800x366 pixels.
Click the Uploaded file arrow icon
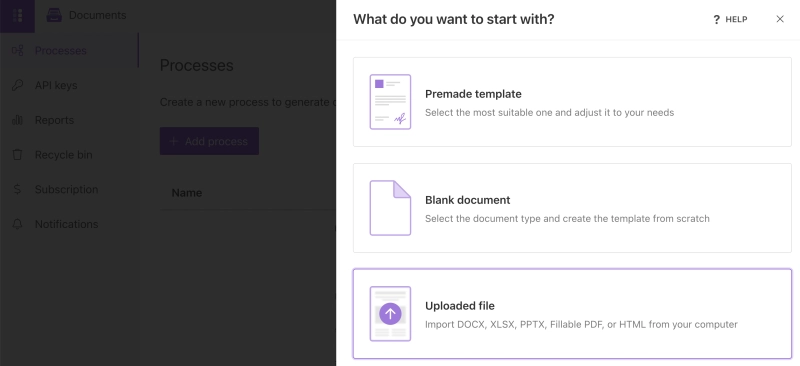point(390,314)
